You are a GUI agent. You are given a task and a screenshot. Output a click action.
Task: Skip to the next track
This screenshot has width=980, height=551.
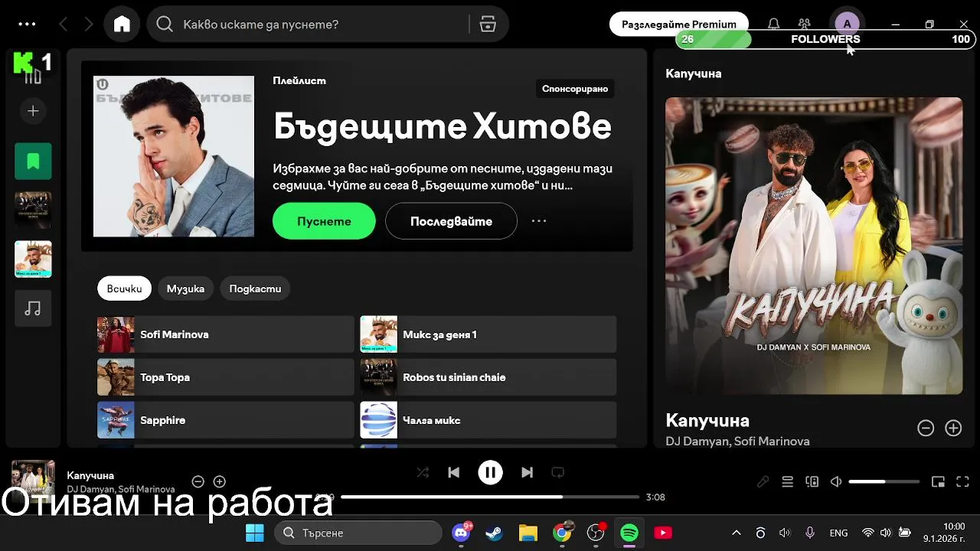pyautogui.click(x=527, y=472)
